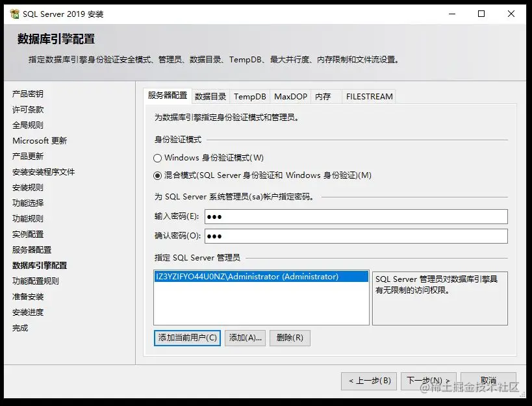Open the TempDB tab
Viewport: 532px width, 406px height.
pos(249,97)
